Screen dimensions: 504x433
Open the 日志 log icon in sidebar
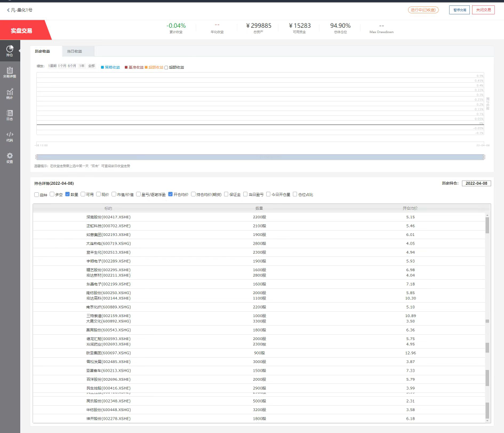tap(10, 114)
